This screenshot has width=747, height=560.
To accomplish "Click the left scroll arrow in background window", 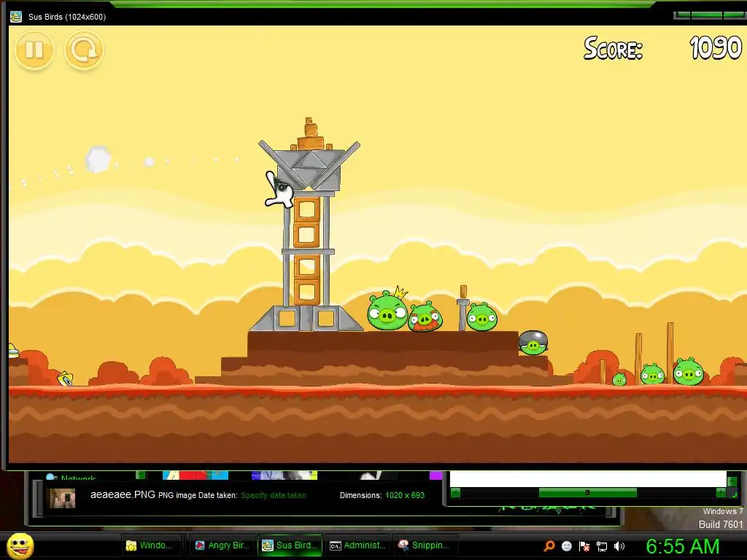I will tap(455, 493).
